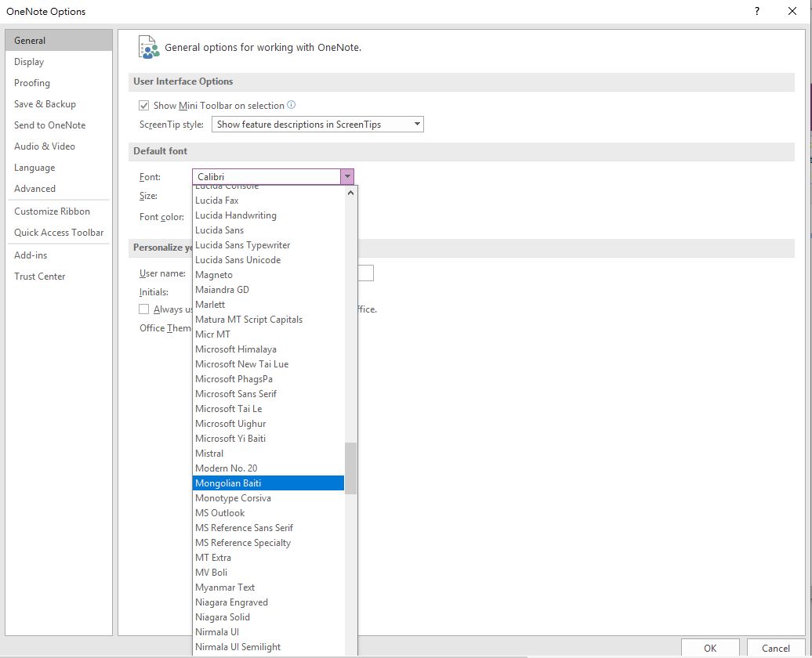
Task: Open the Save & Backup category
Action: coord(59,104)
